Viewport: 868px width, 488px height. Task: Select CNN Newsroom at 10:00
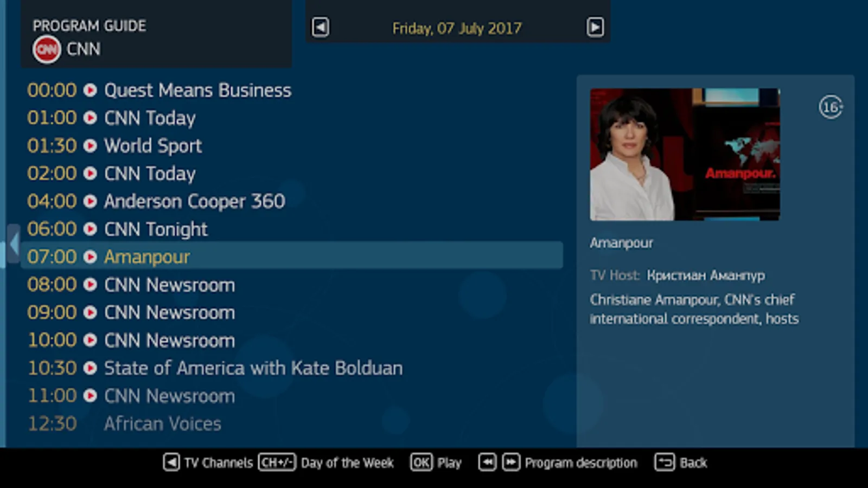tap(292, 341)
